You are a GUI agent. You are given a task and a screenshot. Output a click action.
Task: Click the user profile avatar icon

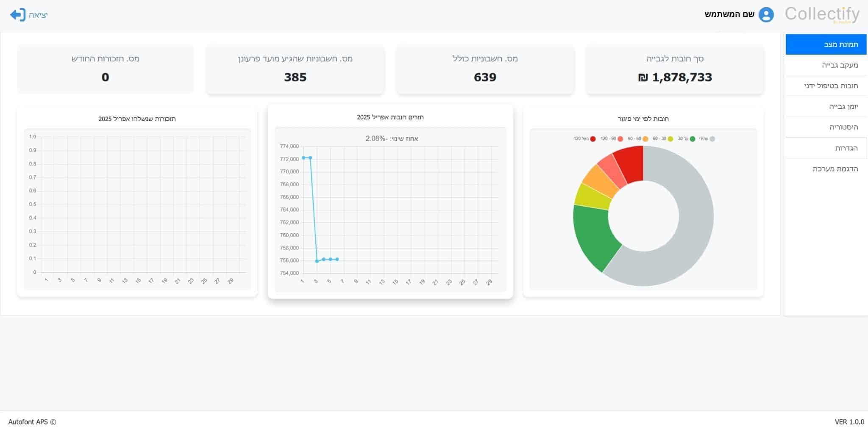click(766, 15)
